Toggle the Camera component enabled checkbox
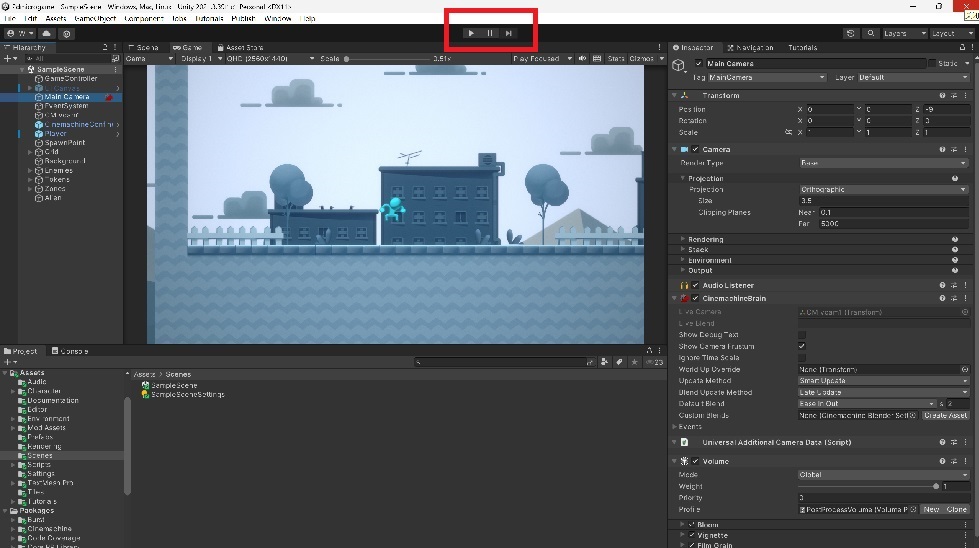 click(695, 150)
